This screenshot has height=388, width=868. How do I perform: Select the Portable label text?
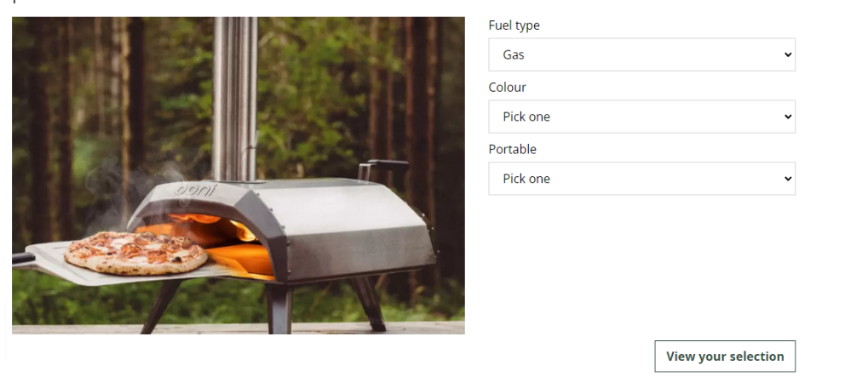(x=513, y=149)
